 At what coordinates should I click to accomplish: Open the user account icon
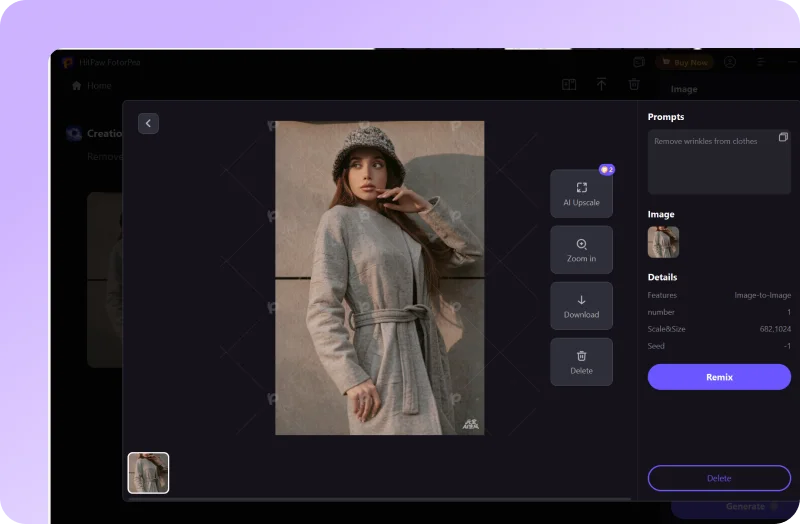(730, 62)
